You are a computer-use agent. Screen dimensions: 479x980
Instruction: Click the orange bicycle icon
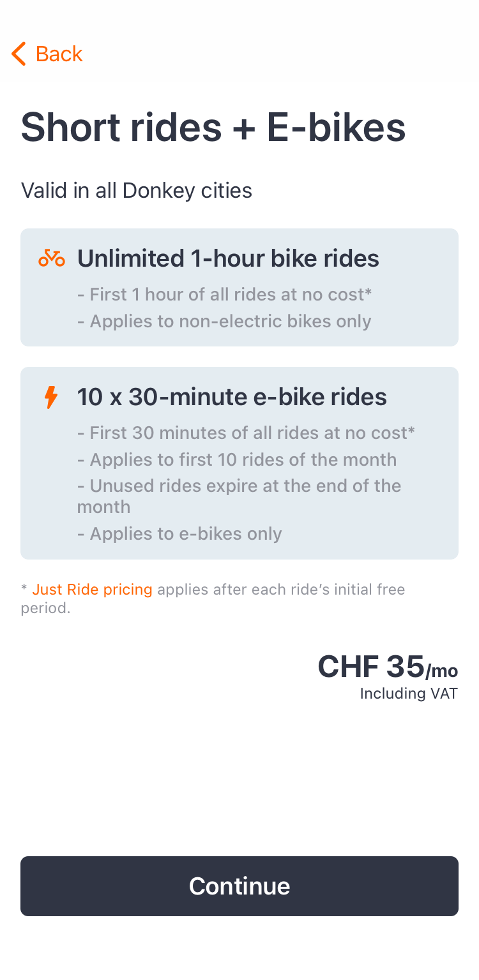click(x=51, y=258)
